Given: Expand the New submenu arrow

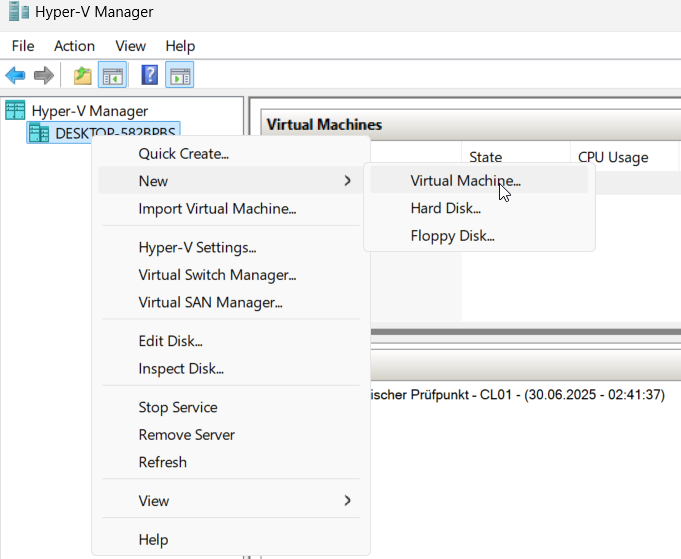Looking at the screenshot, I should [x=347, y=181].
